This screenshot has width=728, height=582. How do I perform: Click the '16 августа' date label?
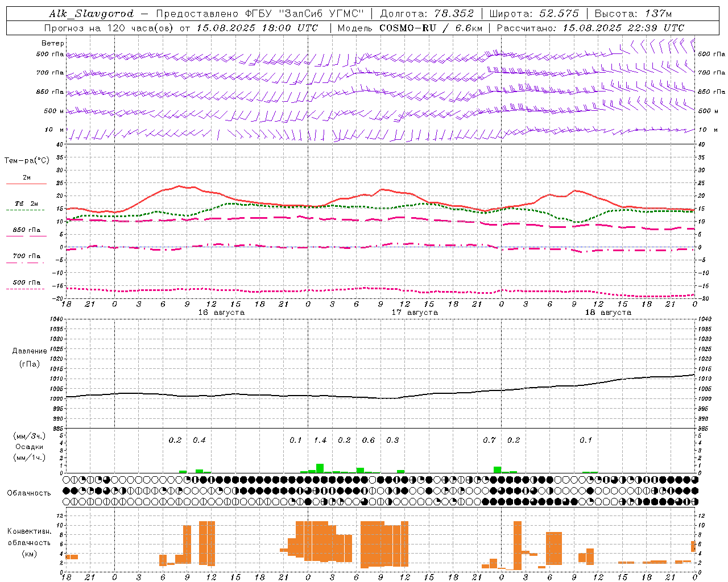pos(221,313)
